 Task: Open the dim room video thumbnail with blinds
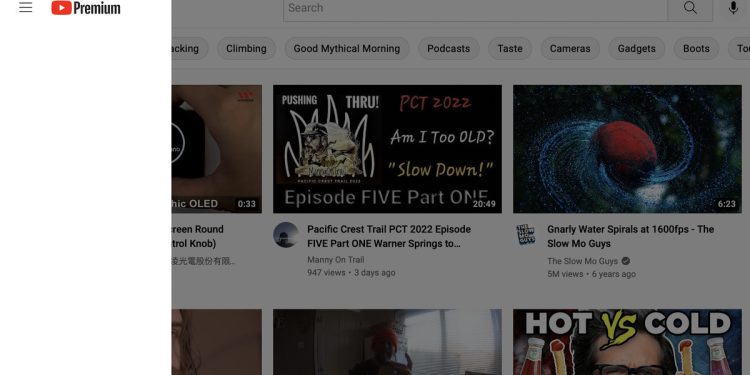point(387,342)
